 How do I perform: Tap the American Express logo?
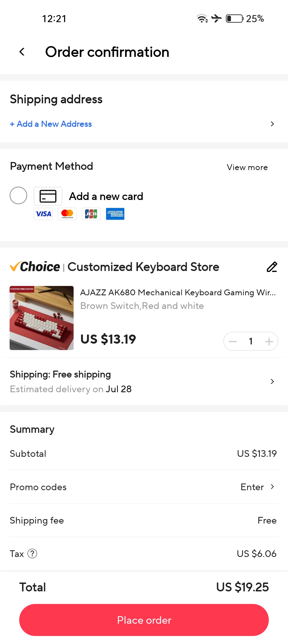(115, 214)
